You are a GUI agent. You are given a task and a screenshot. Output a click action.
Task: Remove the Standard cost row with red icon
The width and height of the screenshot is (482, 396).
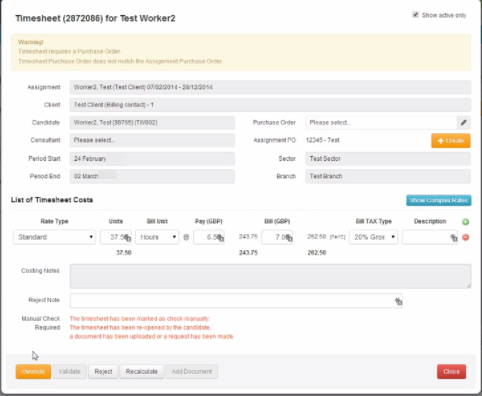pos(466,237)
